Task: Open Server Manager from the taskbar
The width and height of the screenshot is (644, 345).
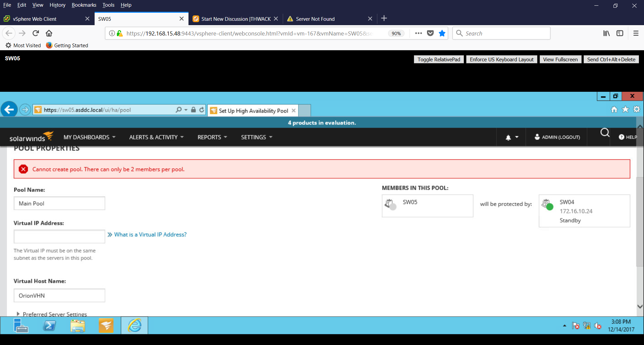Action: 21,325
